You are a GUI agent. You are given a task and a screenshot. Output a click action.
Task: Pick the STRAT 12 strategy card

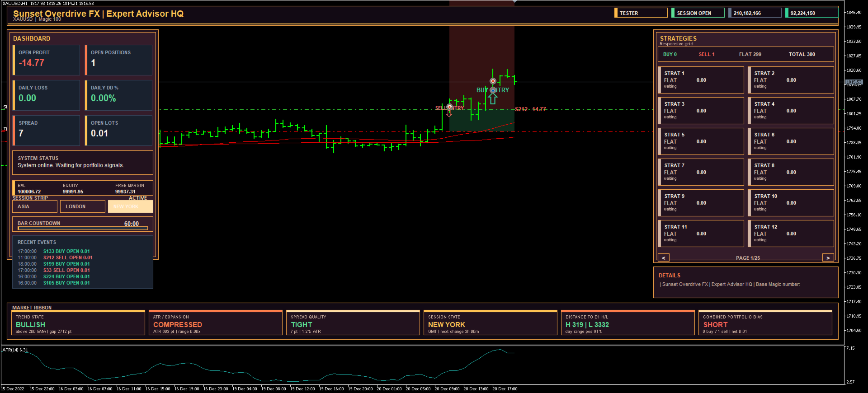click(791, 234)
